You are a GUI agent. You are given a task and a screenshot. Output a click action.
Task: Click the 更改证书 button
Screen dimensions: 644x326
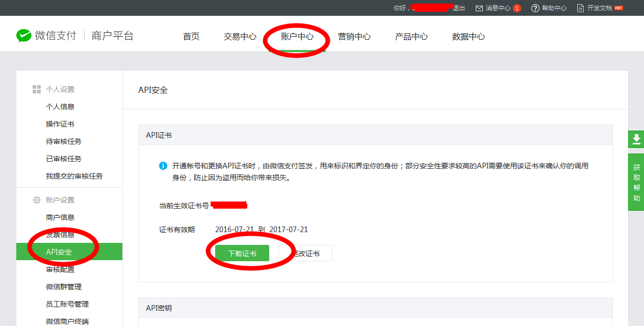click(x=305, y=253)
